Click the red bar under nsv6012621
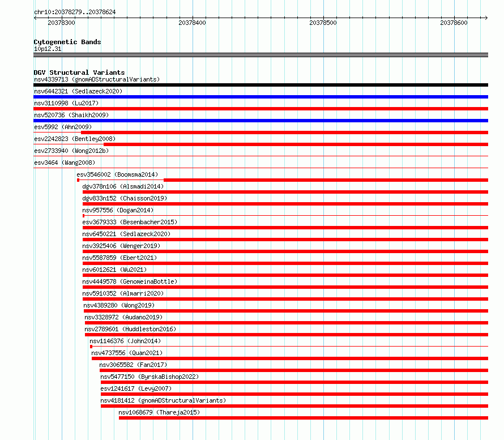 click(285, 275)
